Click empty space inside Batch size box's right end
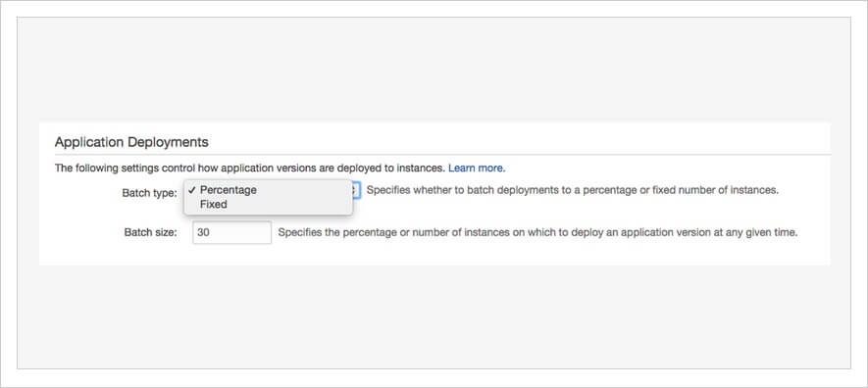The image size is (868, 388). (255, 232)
